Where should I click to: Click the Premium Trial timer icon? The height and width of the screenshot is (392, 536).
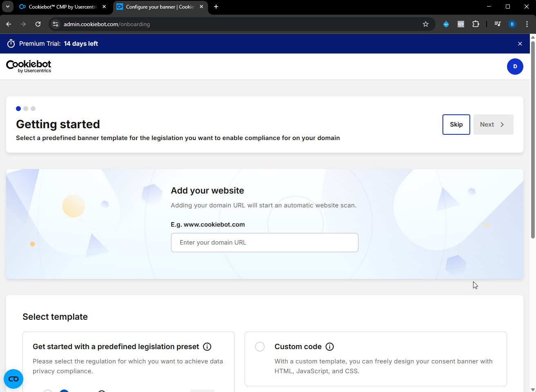click(11, 44)
